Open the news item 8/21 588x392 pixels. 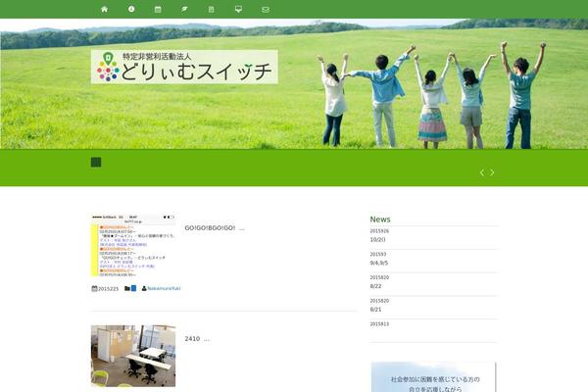[375, 310]
